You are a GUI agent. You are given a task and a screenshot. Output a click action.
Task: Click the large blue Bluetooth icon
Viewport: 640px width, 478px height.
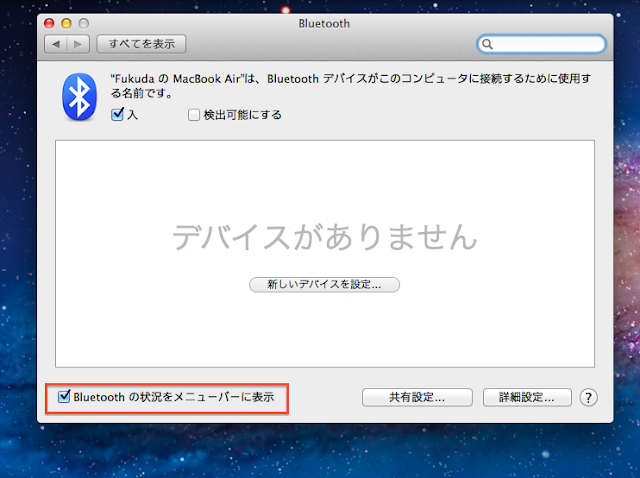[80, 97]
